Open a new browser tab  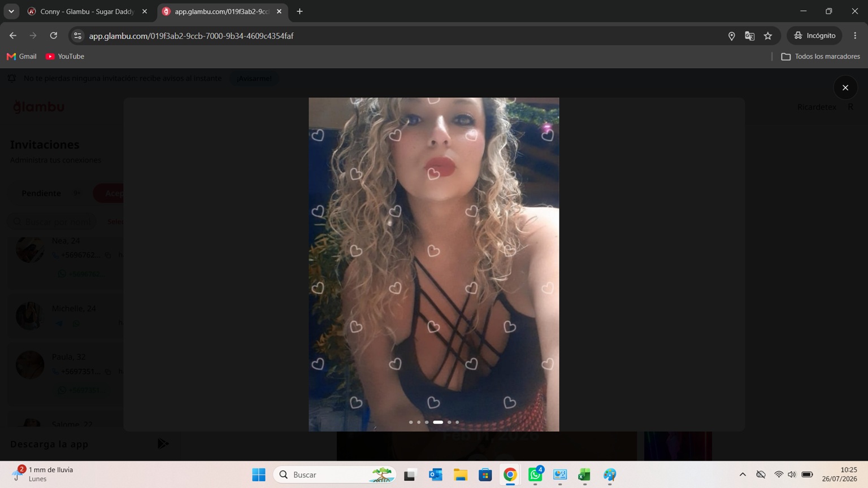click(300, 11)
